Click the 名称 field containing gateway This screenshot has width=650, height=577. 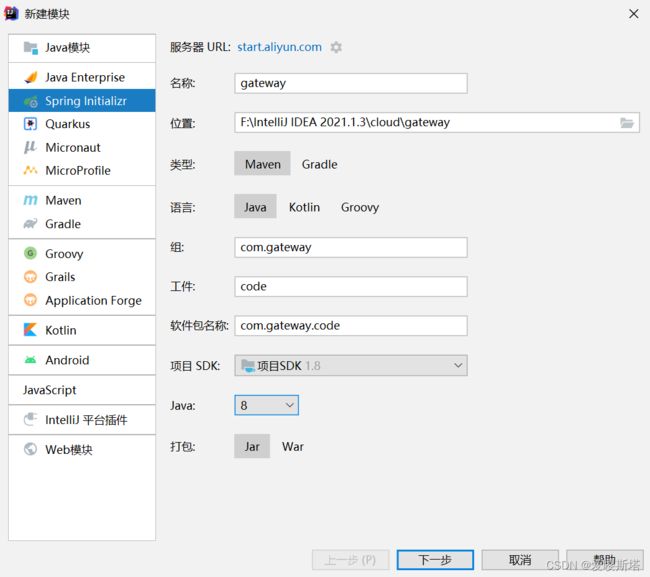click(x=351, y=83)
